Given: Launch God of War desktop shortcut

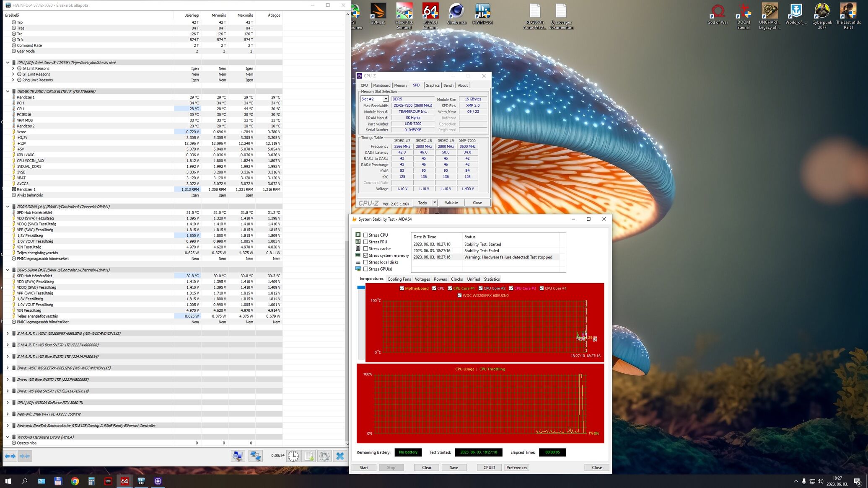Looking at the screenshot, I should (718, 15).
